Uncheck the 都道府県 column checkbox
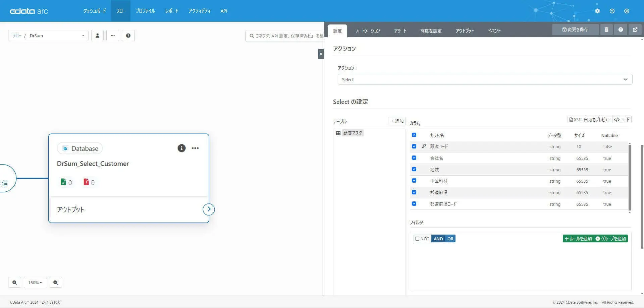Screen dimensions: 644x308 click(x=414, y=192)
